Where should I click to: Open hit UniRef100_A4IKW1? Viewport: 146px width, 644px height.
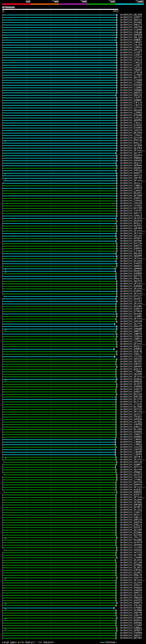click(x=131, y=22)
